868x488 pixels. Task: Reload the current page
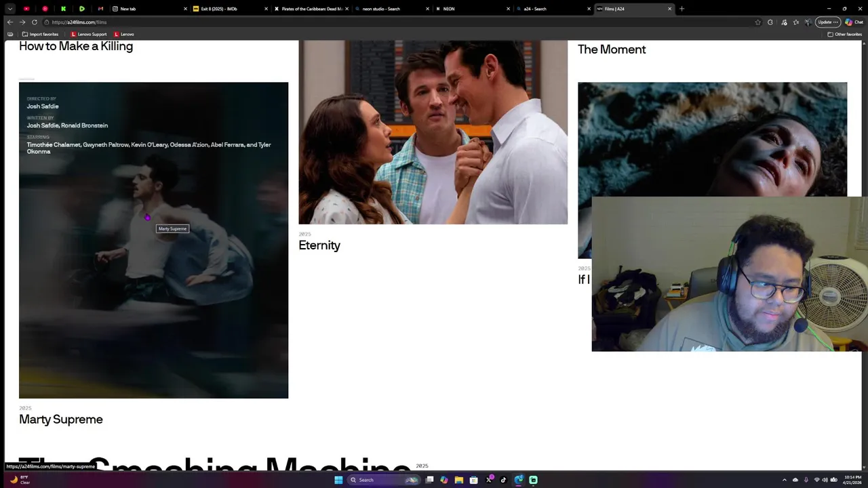click(x=35, y=22)
